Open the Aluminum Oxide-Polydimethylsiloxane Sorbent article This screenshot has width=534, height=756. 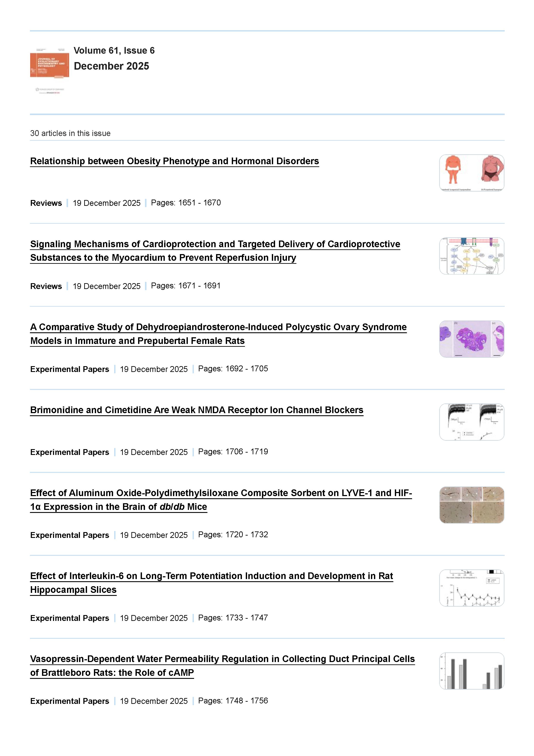[x=221, y=493]
